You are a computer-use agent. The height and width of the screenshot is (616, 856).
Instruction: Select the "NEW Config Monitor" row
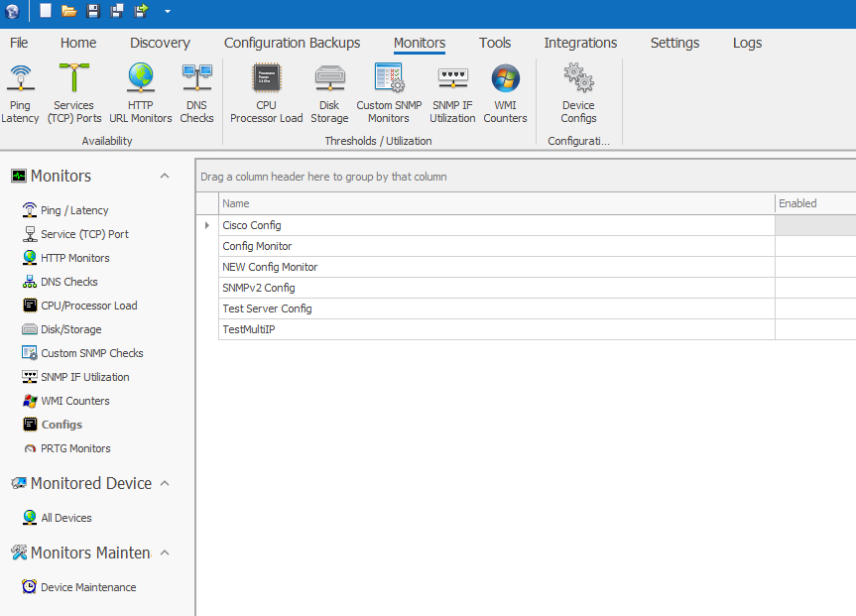point(497,267)
